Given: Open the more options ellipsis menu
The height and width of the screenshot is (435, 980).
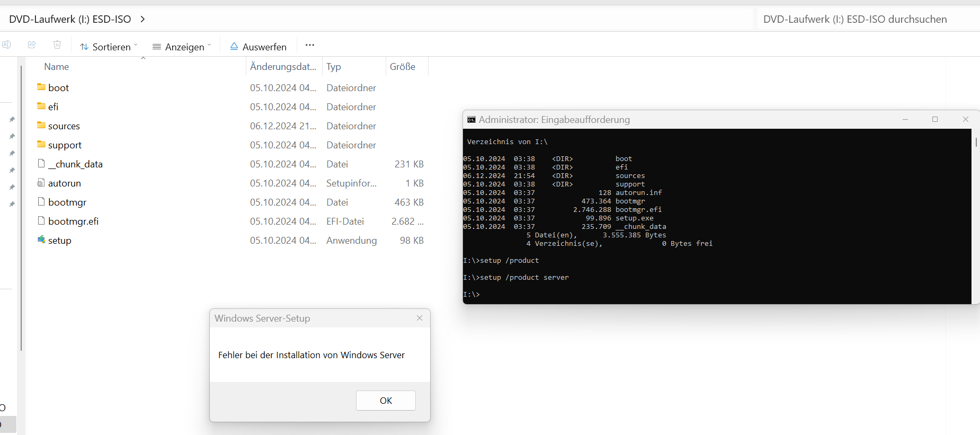Looking at the screenshot, I should pos(310,45).
